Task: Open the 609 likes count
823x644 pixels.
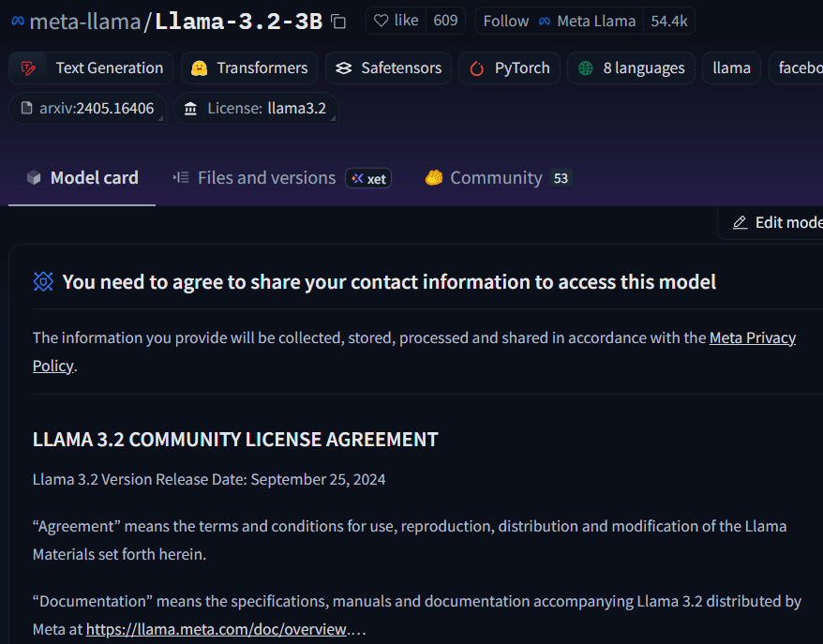Action: pyautogui.click(x=445, y=21)
